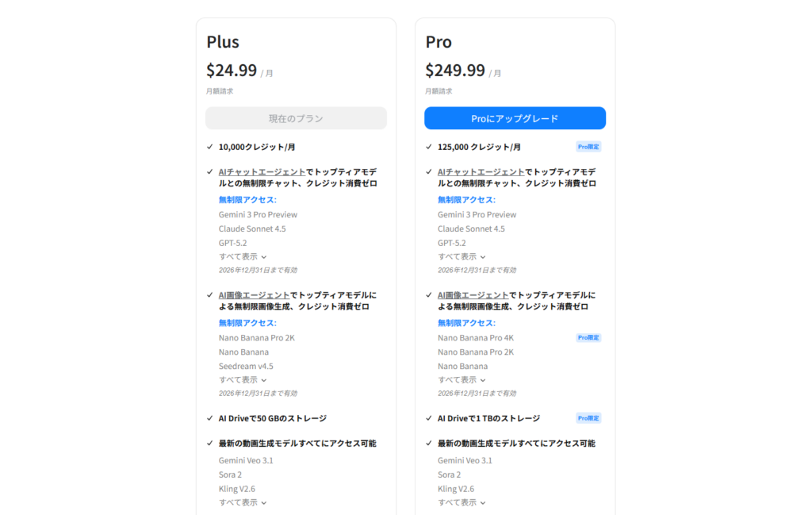Click the checkmark next to AI画像エージェント in Plus
This screenshot has height=515, width=812.
pos(210,294)
